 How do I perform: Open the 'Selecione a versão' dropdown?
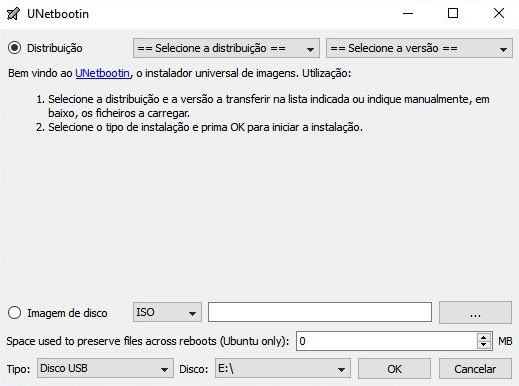(419, 48)
